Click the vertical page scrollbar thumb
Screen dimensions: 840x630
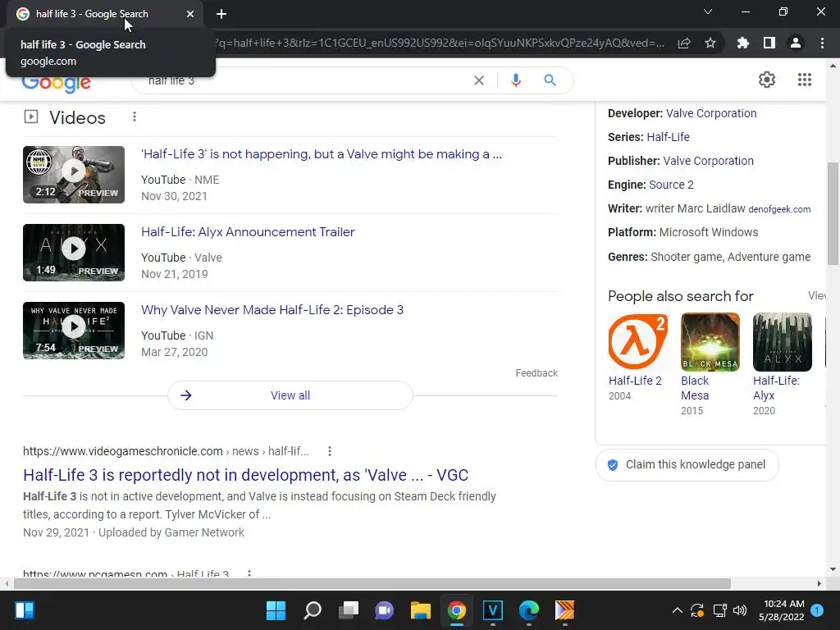coord(833,213)
